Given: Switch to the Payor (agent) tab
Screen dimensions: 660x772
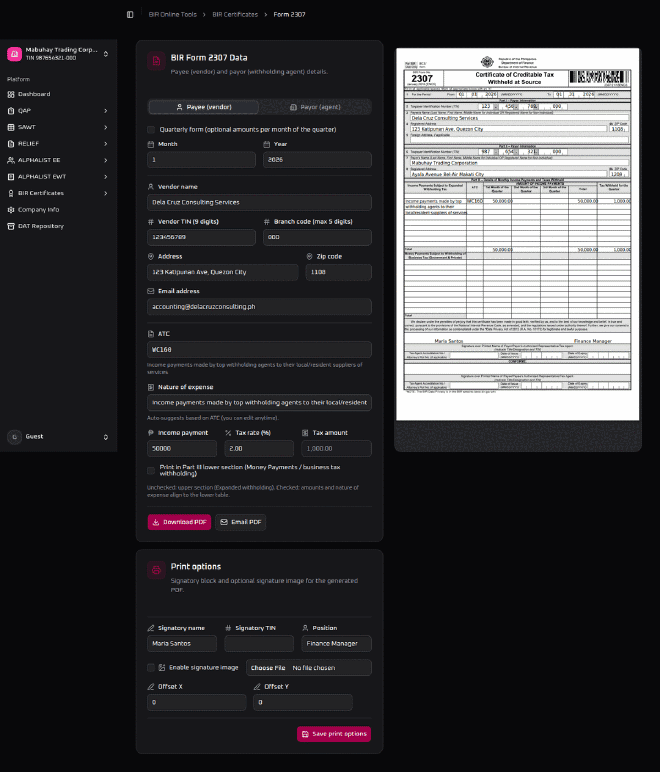Looking at the screenshot, I should coord(315,107).
